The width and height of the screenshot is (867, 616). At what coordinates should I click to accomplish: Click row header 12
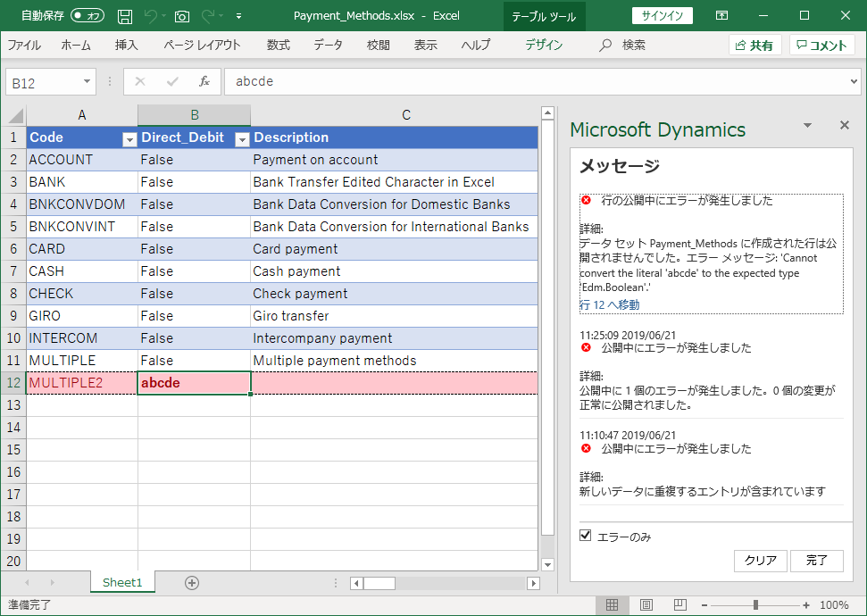pos(13,383)
